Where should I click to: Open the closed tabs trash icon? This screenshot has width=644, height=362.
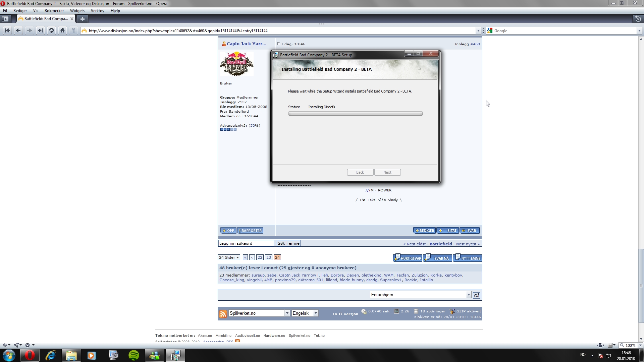[638, 19]
